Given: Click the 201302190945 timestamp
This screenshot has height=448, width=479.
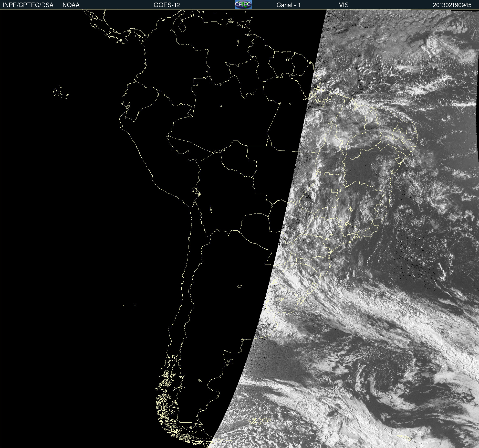Looking at the screenshot, I should (452, 5).
